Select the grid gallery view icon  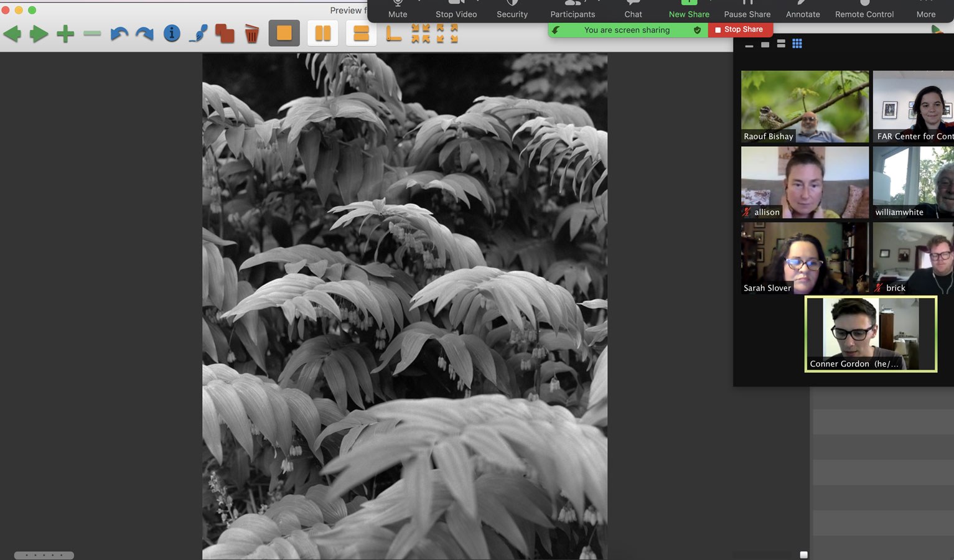point(797,44)
